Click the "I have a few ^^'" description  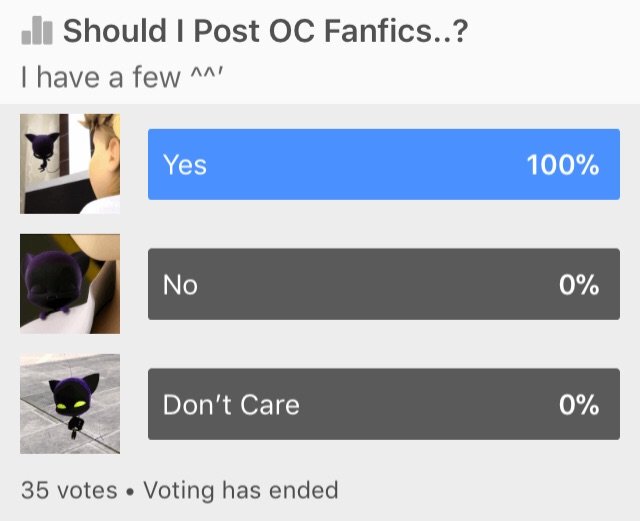(122, 77)
